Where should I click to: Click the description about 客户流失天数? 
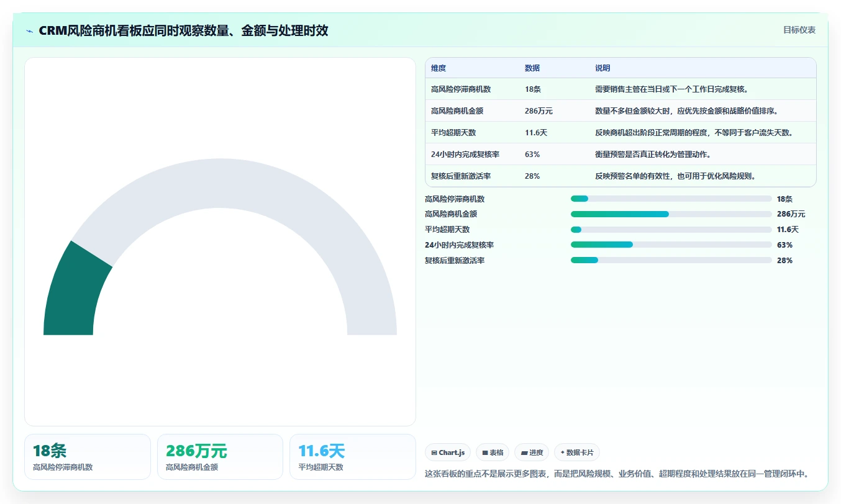pyautogui.click(x=694, y=133)
